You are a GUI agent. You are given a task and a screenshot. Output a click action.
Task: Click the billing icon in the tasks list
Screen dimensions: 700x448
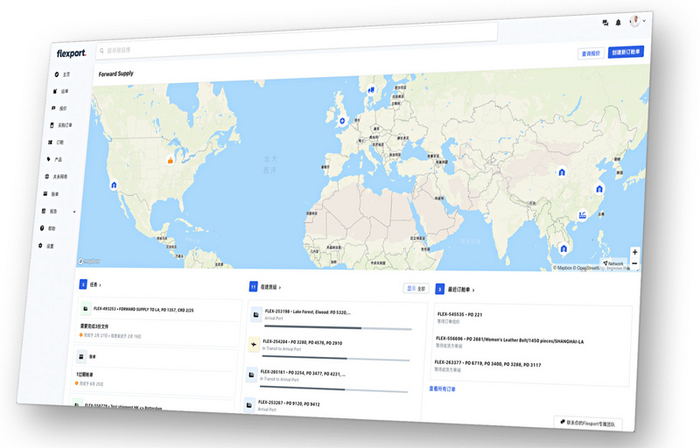tap(81, 356)
